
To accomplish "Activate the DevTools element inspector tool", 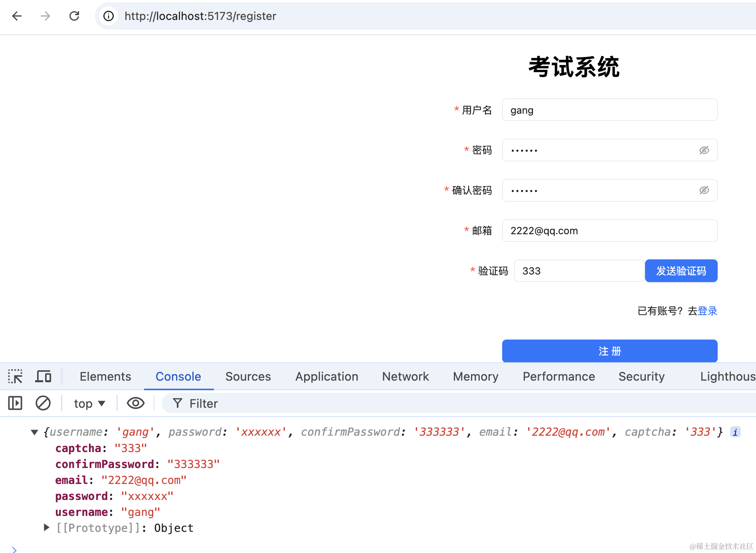I will pos(15,376).
